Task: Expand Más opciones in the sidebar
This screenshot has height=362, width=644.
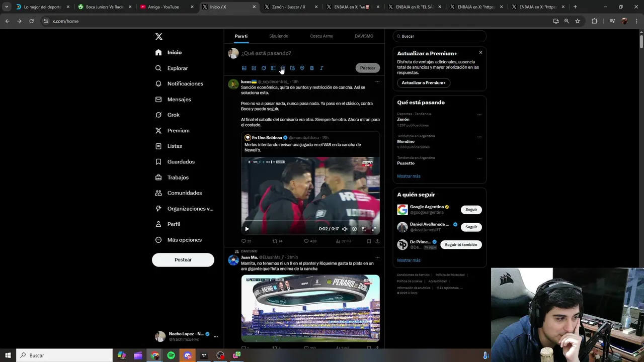Action: 178,240
